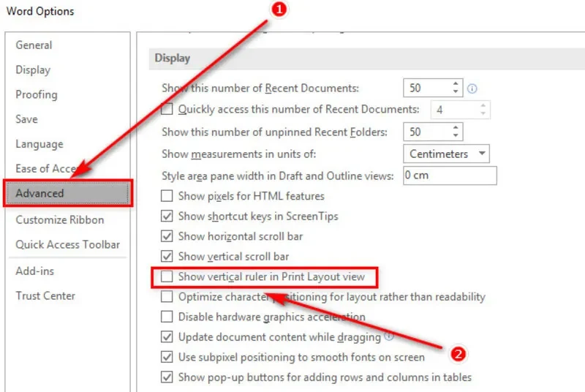Select Quick Access Toolbar category
The image size is (585, 392).
[x=67, y=244]
